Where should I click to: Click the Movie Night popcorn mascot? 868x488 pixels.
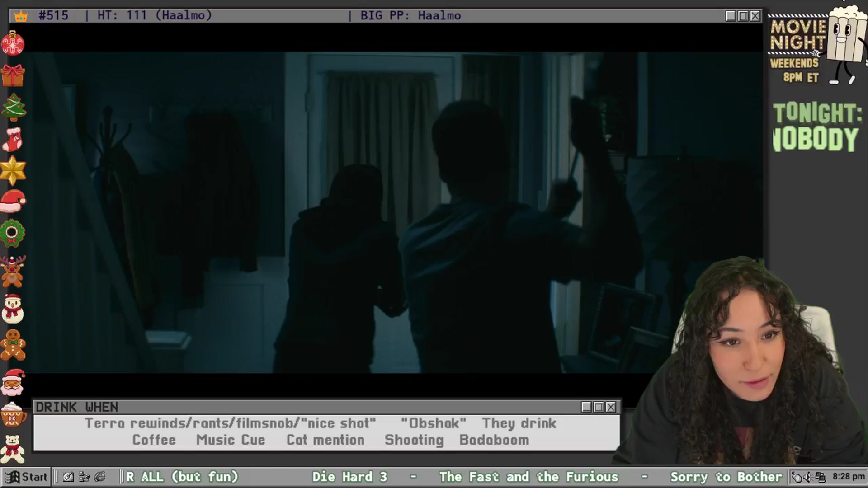pyautogui.click(x=846, y=45)
